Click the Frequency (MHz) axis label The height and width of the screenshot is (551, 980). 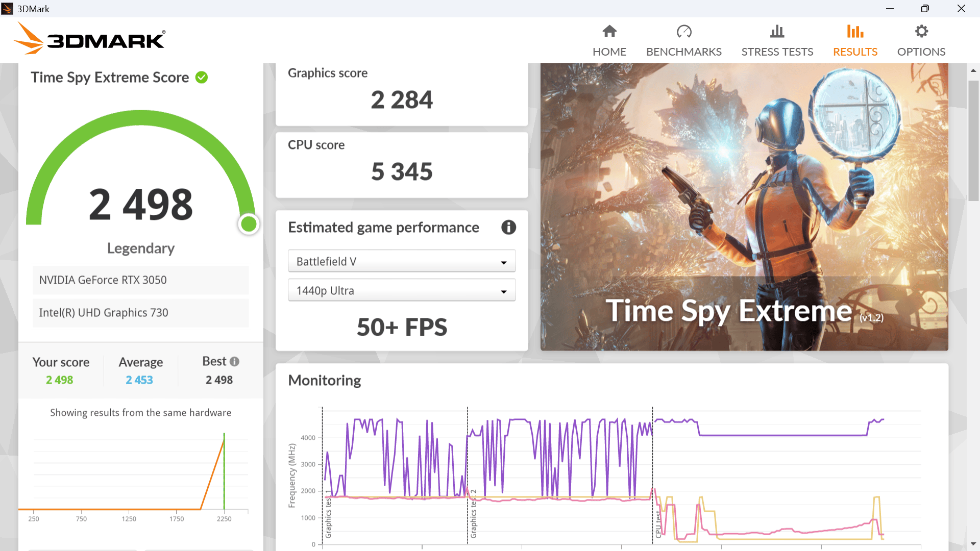pos(292,475)
